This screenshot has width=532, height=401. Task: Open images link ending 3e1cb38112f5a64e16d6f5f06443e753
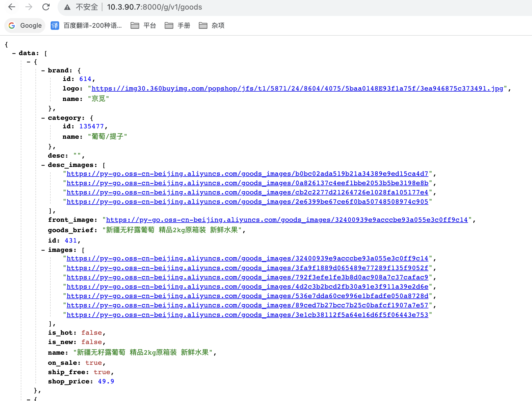point(247,315)
